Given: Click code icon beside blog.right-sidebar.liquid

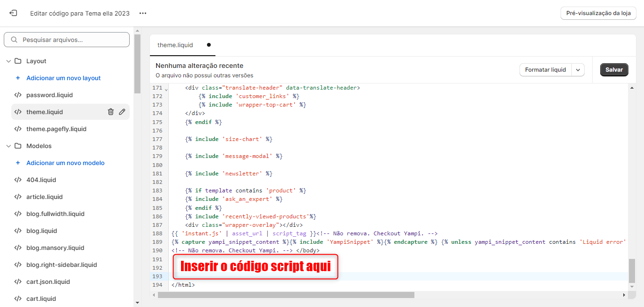Looking at the screenshot, I should 18,265.
